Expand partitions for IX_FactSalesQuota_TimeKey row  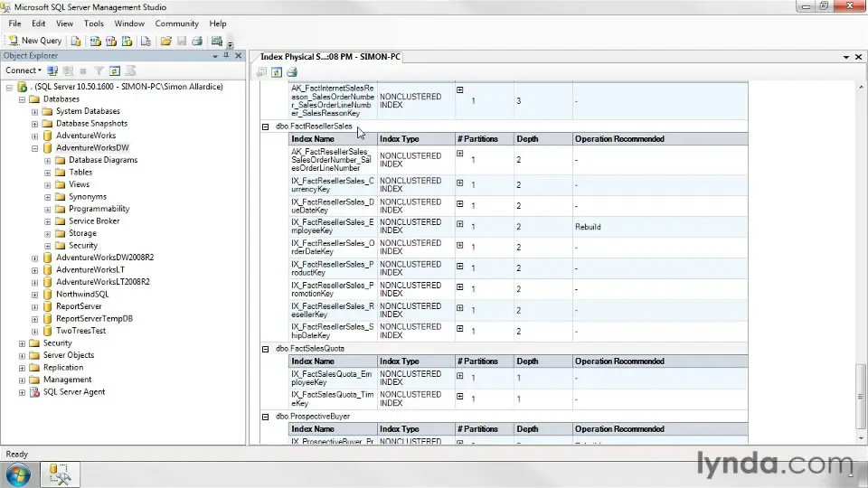[x=460, y=396]
